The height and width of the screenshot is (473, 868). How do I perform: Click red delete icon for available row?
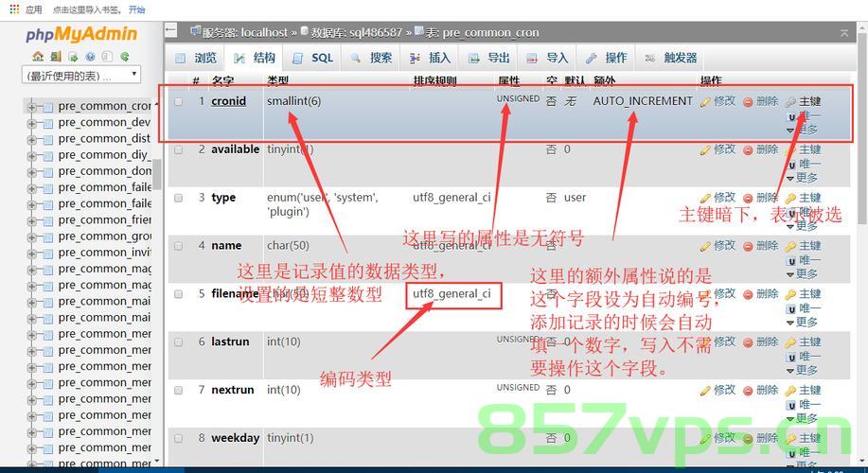click(748, 149)
